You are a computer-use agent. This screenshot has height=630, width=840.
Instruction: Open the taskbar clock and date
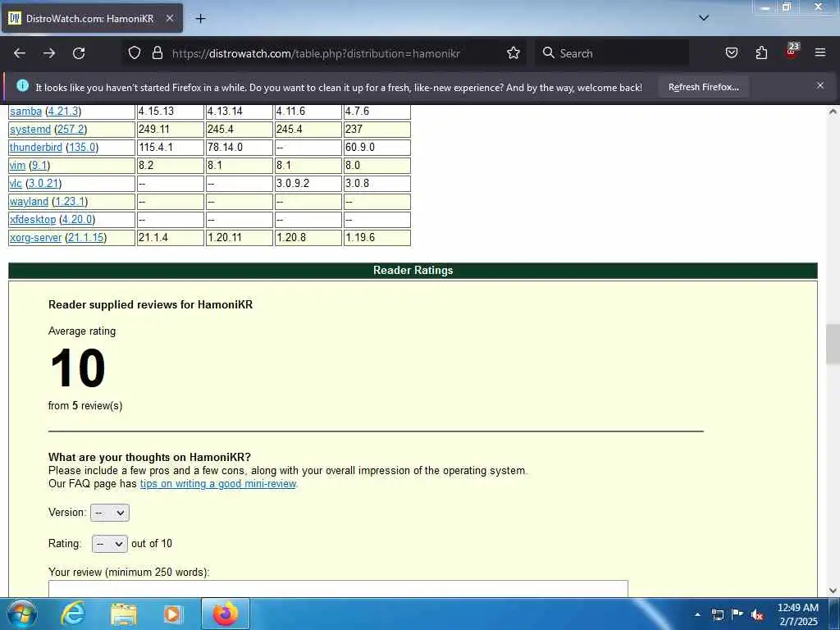[x=797, y=614]
